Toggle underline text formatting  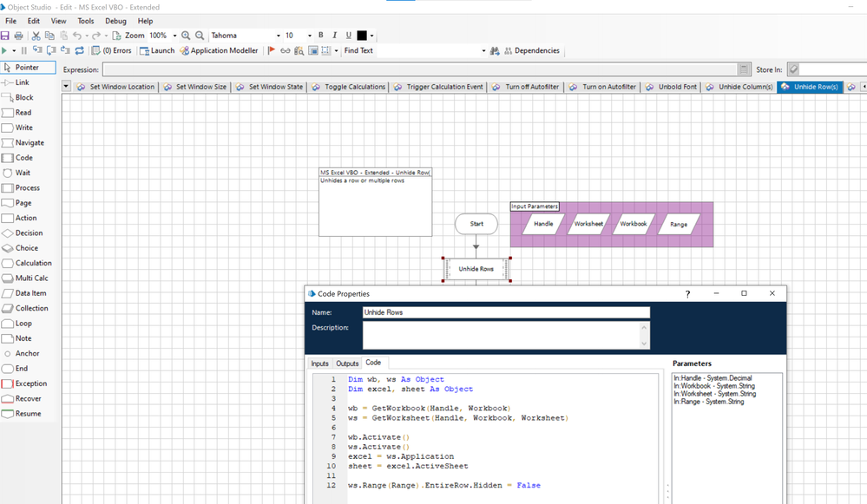348,36
